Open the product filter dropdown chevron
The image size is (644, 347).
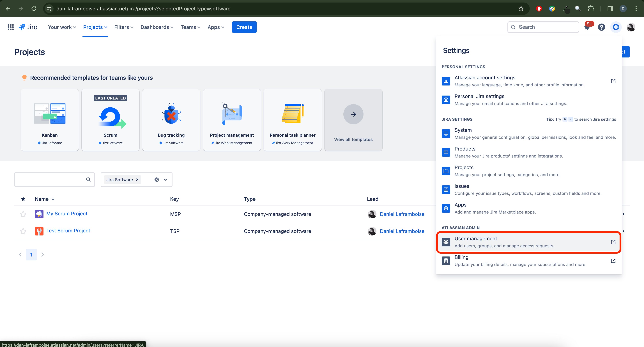[165, 180]
